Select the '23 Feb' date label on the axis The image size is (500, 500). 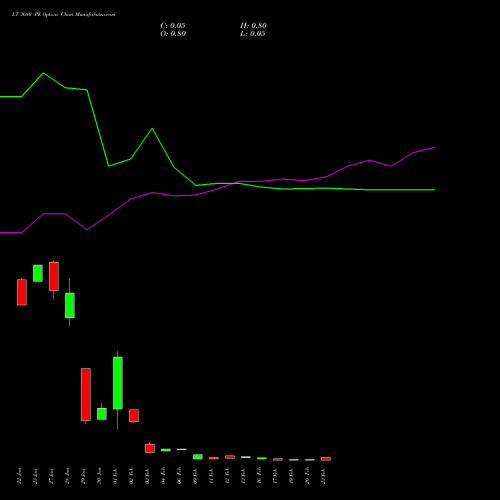[x=323, y=476]
